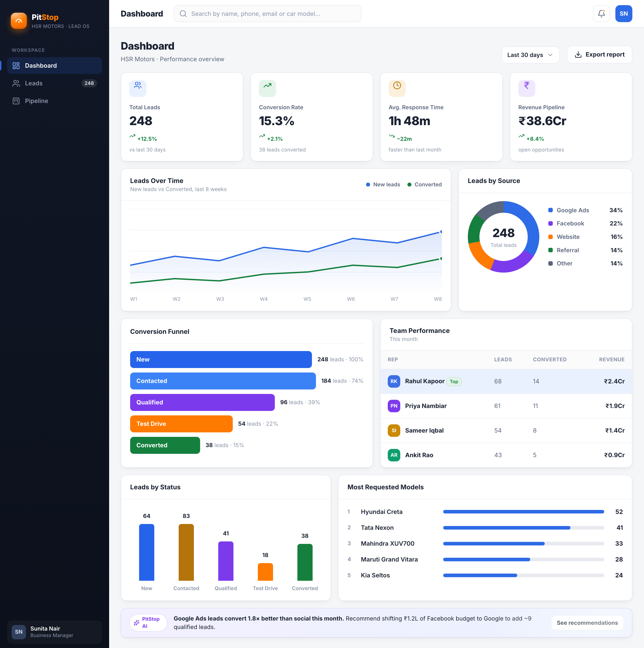
Task: Click the Tata Nexon progress bar
Action: point(523,528)
